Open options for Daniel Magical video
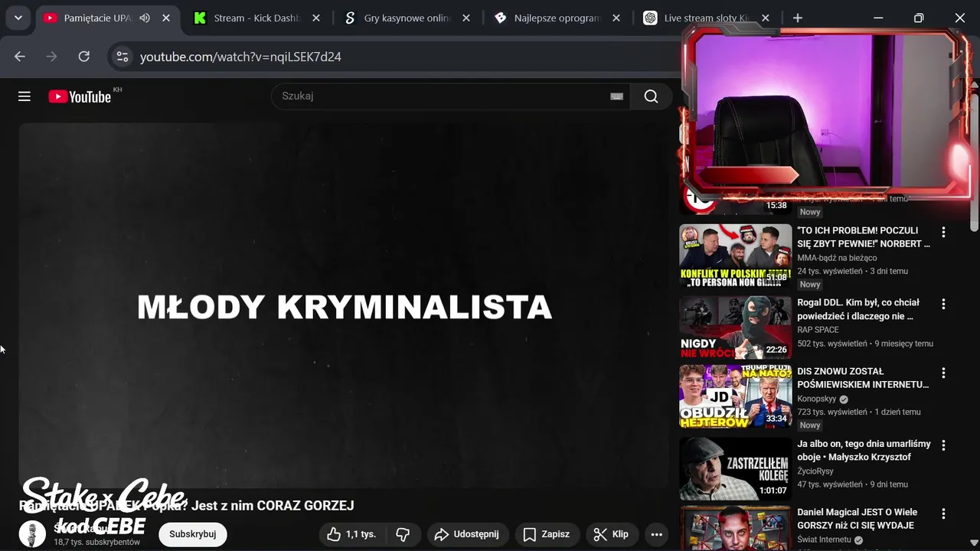Screen dimensions: 980x551 pos(943,514)
